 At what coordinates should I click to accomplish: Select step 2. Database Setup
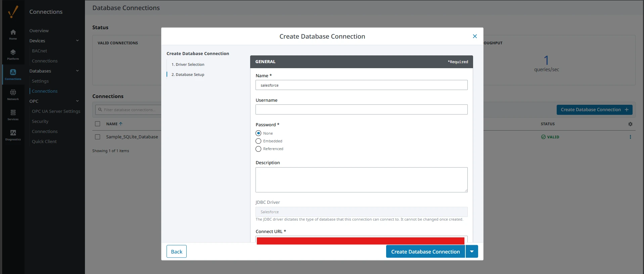coord(188,75)
